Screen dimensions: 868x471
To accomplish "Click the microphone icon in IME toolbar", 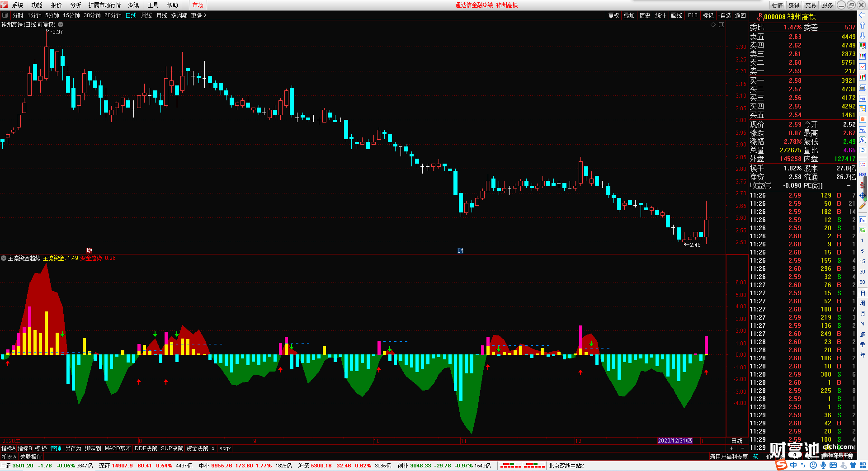I will pyautogui.click(x=823, y=465).
